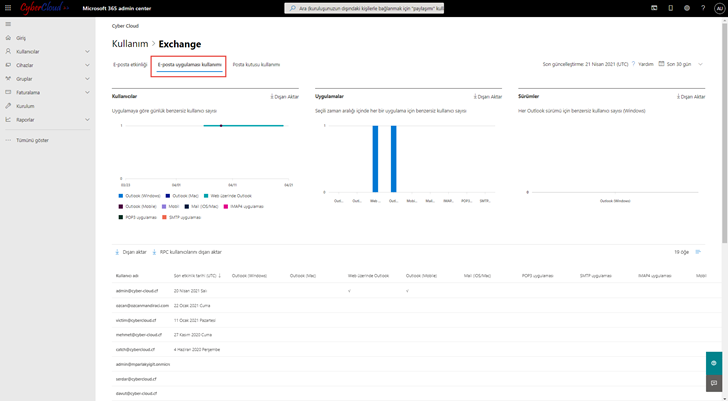Screen dimensions: 728x401
Task: Click the mobile phone icon in header
Action: [670, 8]
